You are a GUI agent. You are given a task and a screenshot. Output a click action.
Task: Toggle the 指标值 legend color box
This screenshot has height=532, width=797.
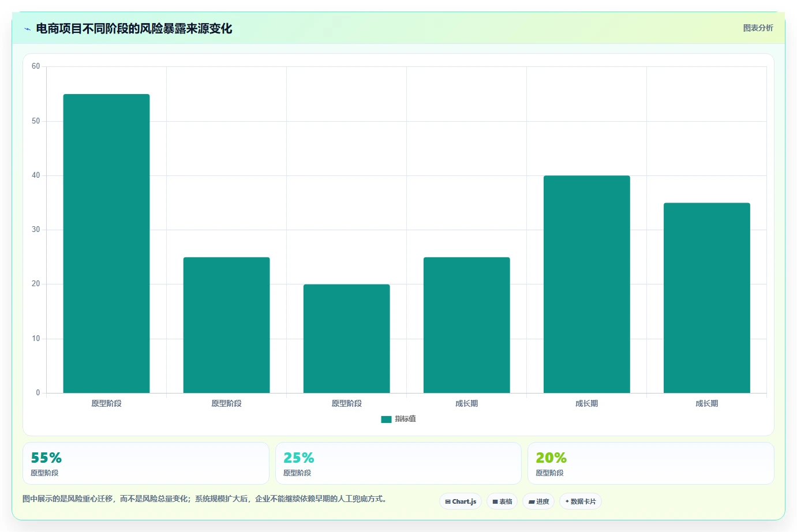[387, 419]
